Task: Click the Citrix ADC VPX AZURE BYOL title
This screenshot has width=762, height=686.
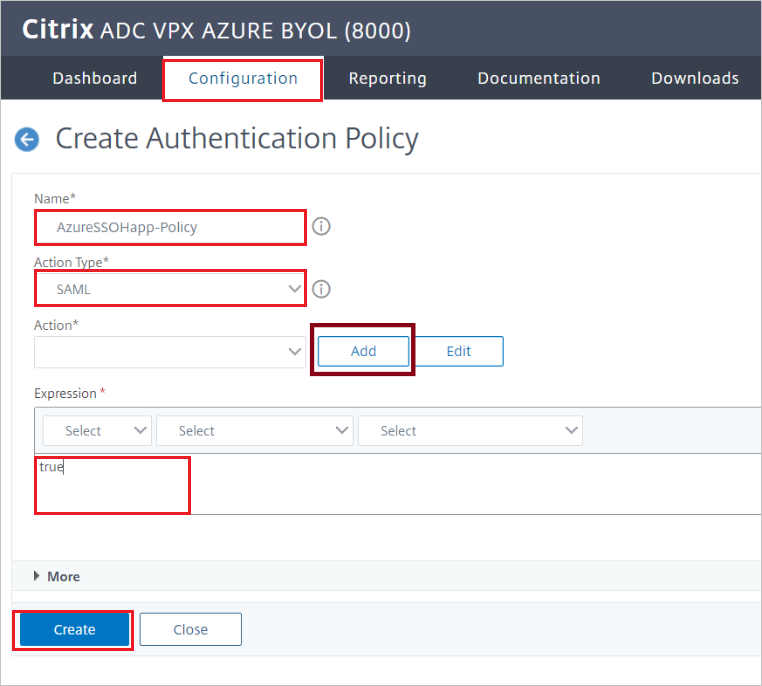Action: (x=216, y=30)
